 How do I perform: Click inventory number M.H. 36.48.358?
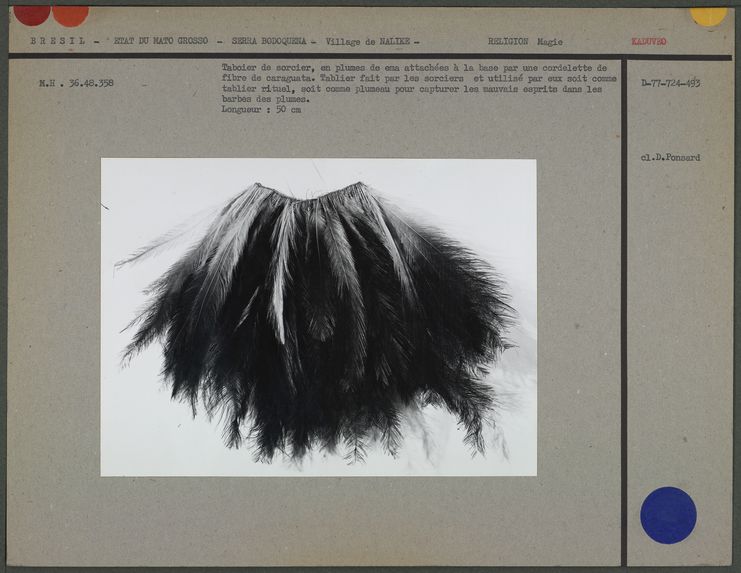click(76, 83)
